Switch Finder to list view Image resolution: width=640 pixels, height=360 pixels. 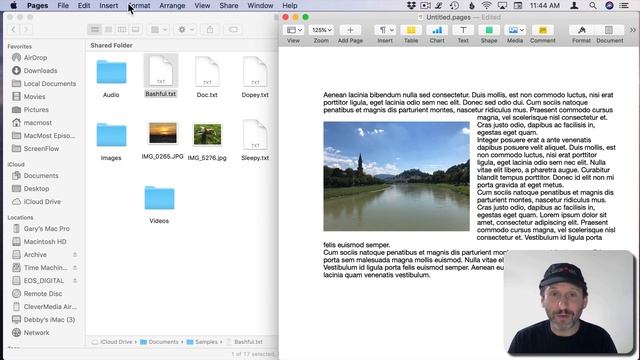[x=108, y=29]
